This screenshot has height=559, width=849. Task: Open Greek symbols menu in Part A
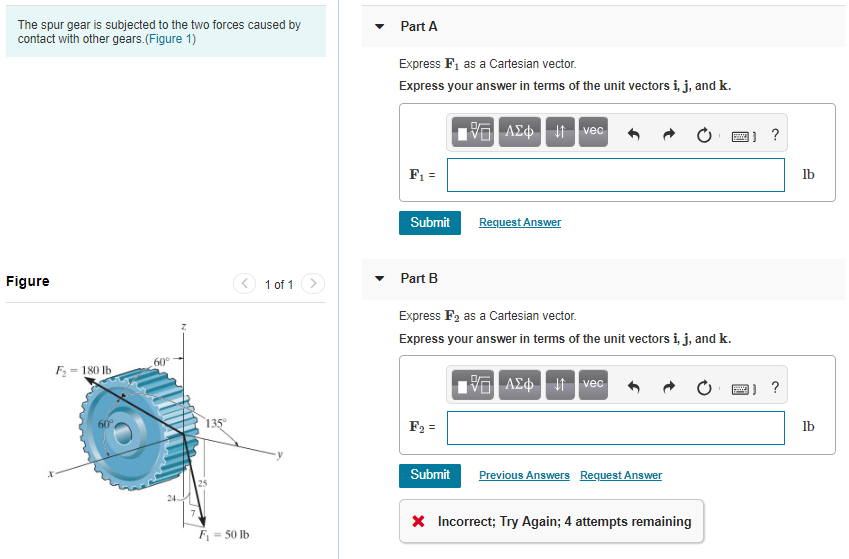(x=519, y=132)
